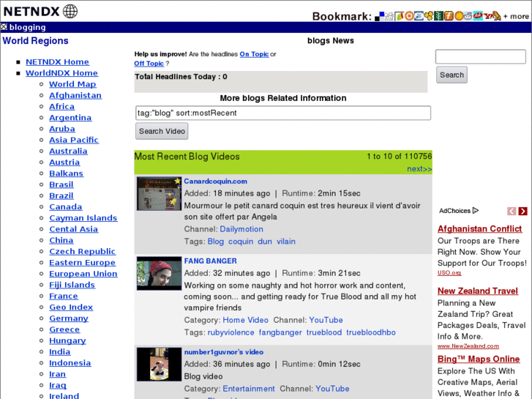
Task: Open the Entertainment category link
Action: [249, 389]
